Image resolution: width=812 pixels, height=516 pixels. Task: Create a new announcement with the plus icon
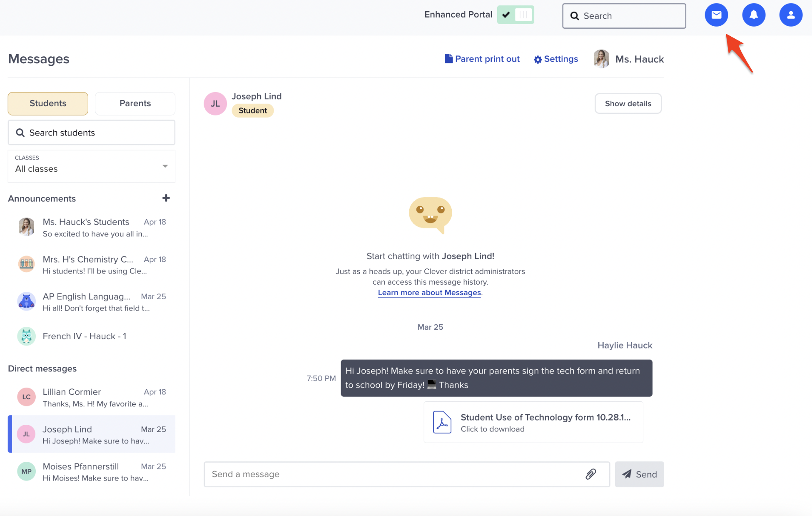tap(166, 198)
